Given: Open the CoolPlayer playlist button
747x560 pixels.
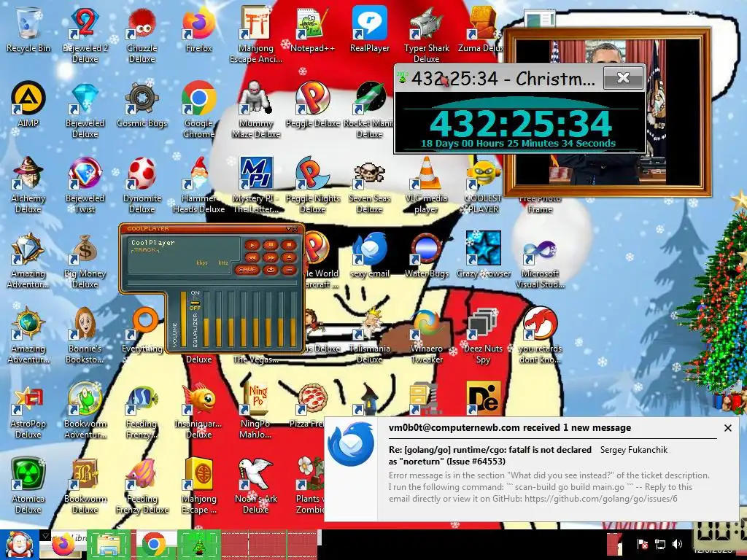Looking at the screenshot, I should [x=288, y=270].
